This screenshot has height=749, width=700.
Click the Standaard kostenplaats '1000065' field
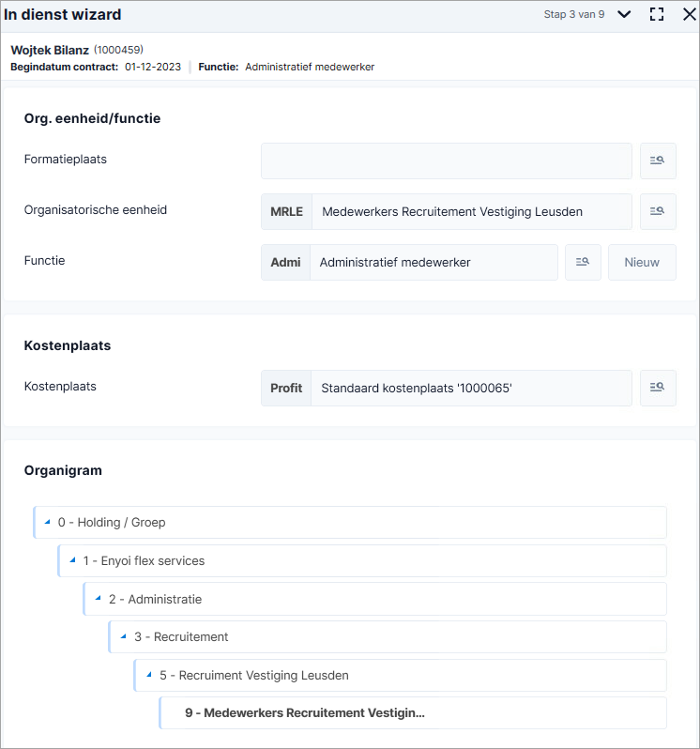(x=471, y=388)
